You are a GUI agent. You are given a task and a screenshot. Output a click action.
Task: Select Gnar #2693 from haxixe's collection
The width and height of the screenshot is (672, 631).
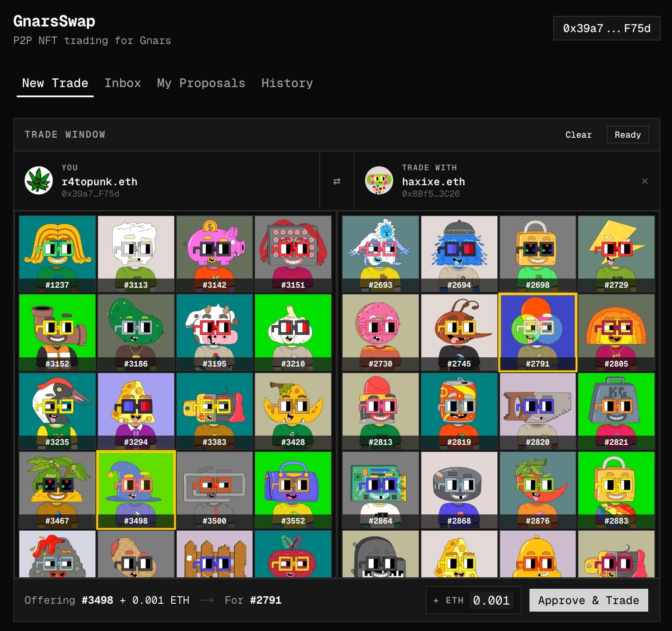[380, 253]
